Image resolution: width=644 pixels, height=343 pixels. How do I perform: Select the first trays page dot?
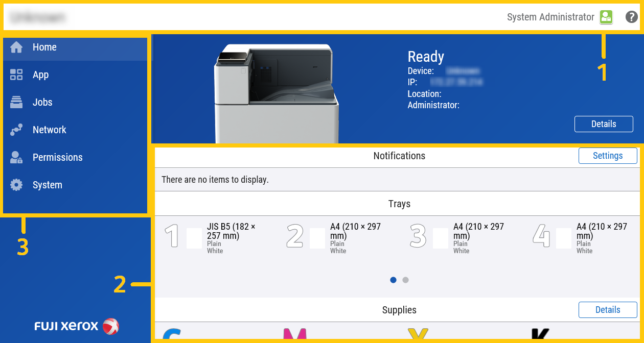(x=393, y=280)
